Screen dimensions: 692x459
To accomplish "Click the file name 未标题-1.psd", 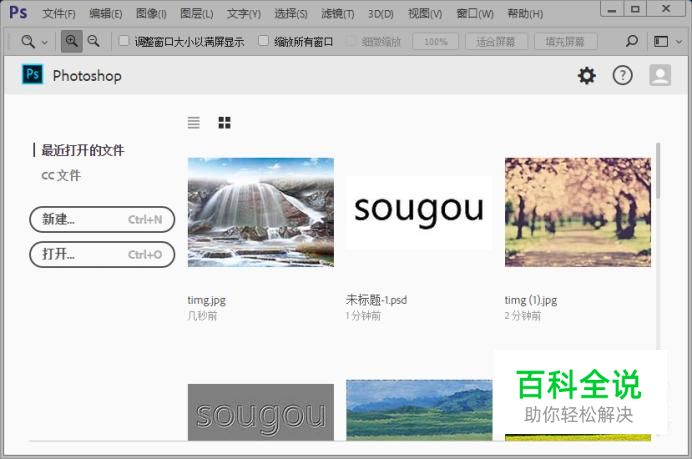I will (376, 300).
